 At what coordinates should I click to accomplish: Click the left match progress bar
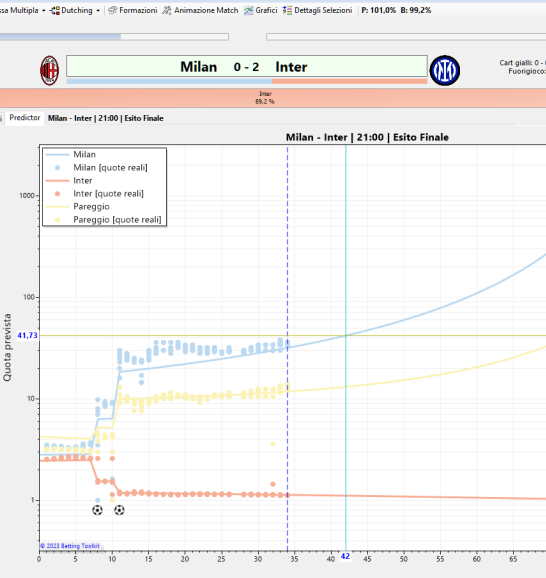coord(114,36)
